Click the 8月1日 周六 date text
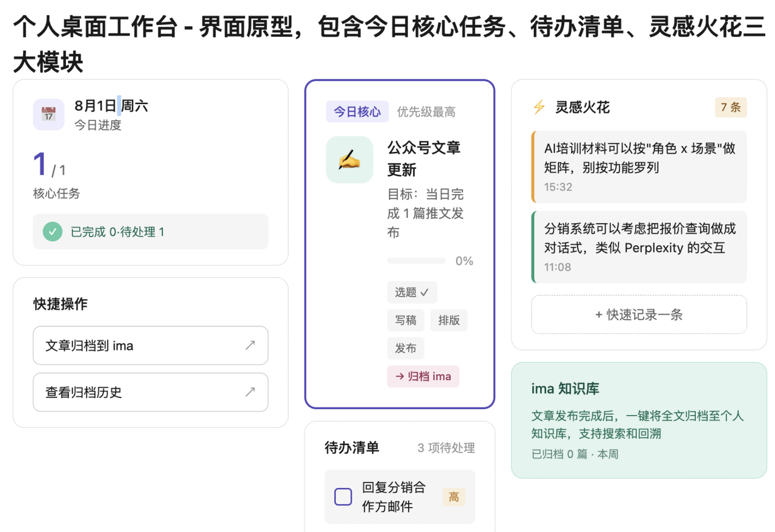The height and width of the screenshot is (532, 775). tap(111, 106)
